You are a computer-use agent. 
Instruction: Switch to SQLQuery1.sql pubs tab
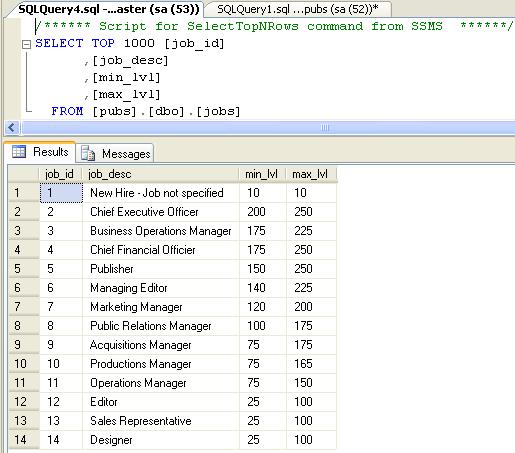click(x=298, y=9)
